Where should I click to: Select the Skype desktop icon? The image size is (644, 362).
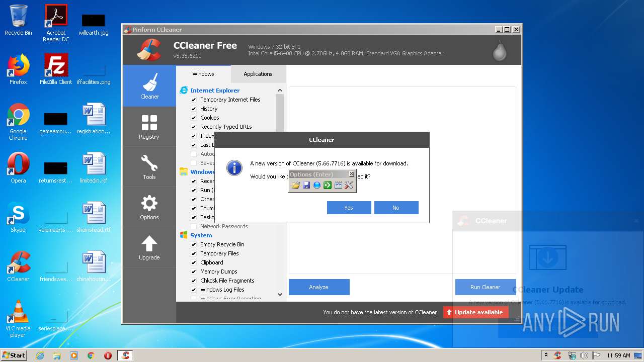(18, 217)
